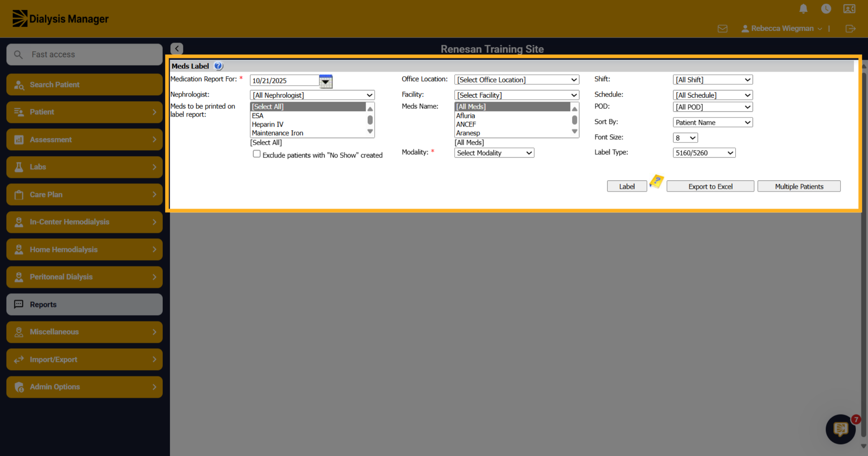
Task: Open the All Schedule dropdown
Action: pyautogui.click(x=712, y=95)
